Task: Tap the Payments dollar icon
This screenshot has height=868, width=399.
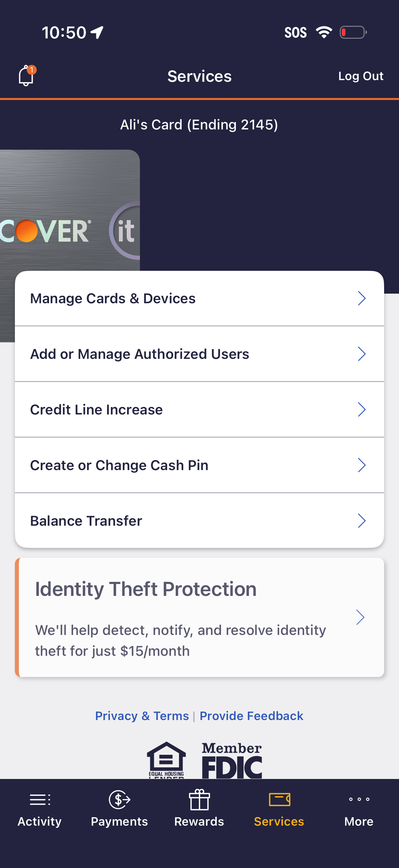Action: pyautogui.click(x=119, y=799)
